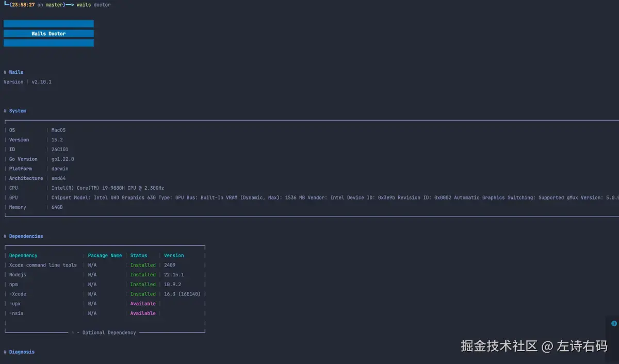Click 'Installed' status in the Nodejs row
This screenshot has width=619, height=364.
[x=143, y=275]
